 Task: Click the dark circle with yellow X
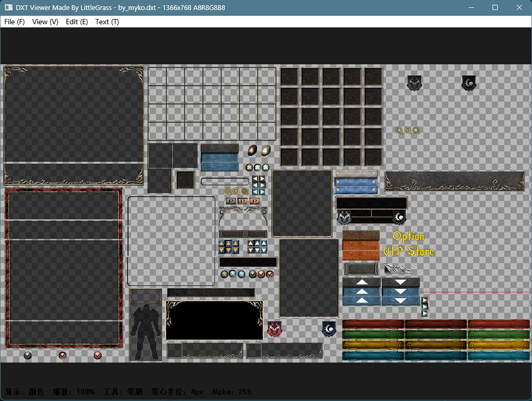pyautogui.click(x=224, y=274)
